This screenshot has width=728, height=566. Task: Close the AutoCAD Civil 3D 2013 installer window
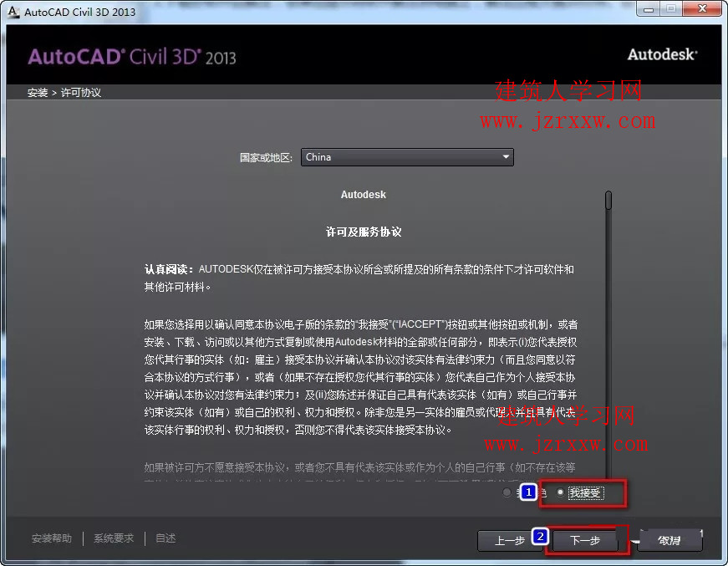pos(703,8)
